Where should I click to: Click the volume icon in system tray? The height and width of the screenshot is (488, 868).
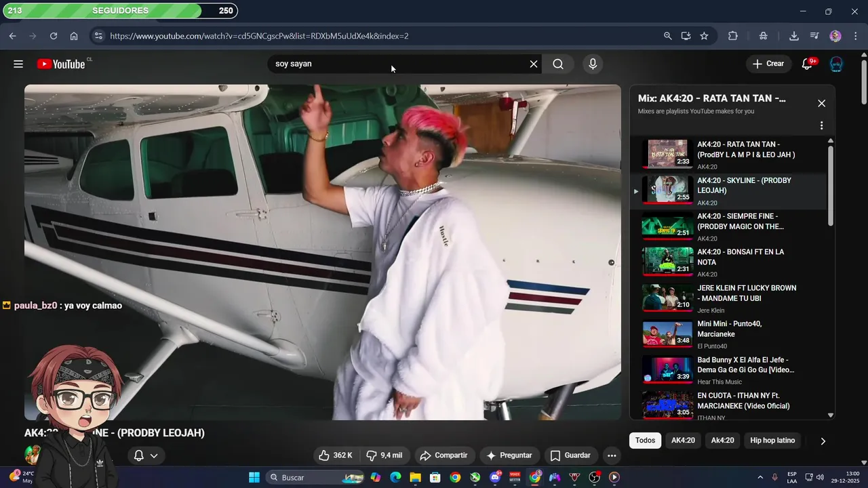820,477
